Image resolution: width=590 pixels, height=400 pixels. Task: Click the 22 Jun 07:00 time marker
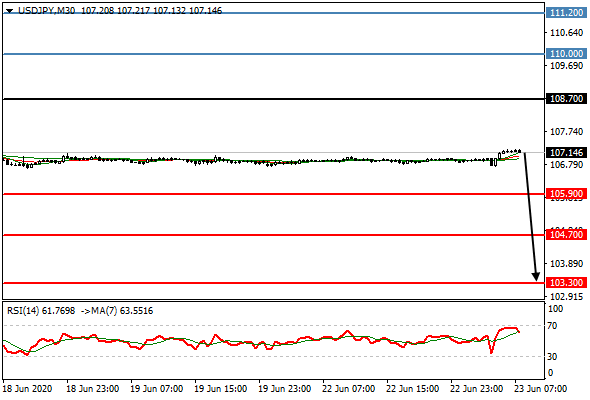[348, 389]
